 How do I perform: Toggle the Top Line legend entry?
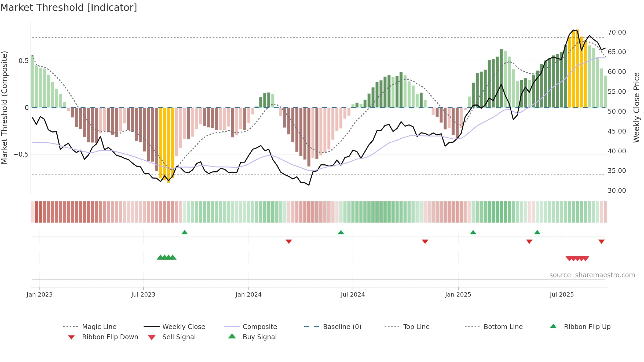[x=407, y=327]
